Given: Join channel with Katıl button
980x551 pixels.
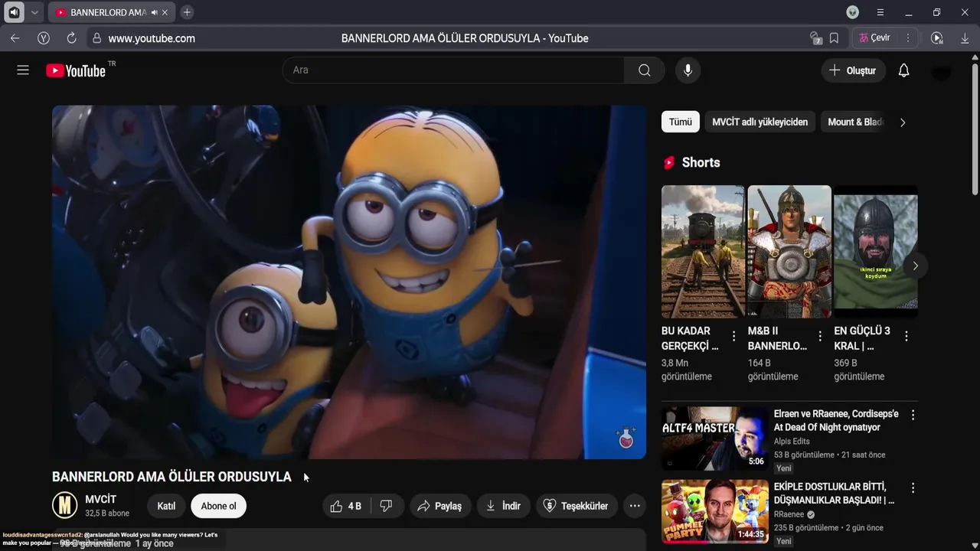Looking at the screenshot, I should (x=166, y=506).
